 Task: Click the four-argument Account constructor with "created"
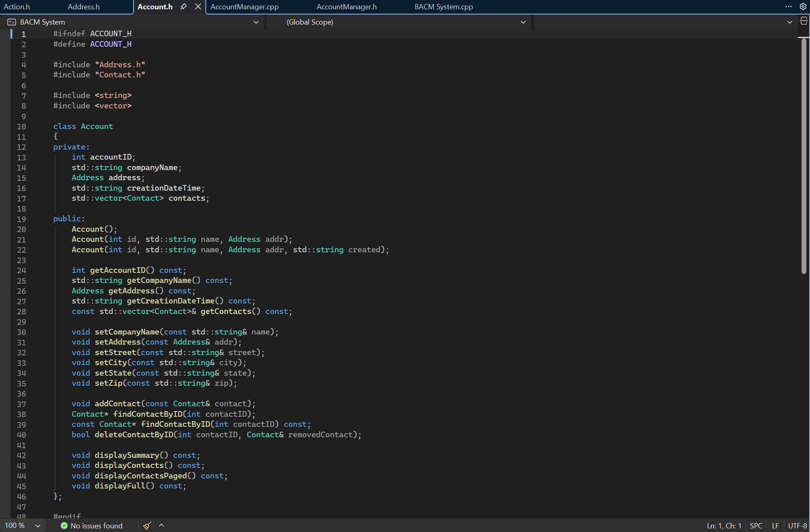click(x=230, y=249)
